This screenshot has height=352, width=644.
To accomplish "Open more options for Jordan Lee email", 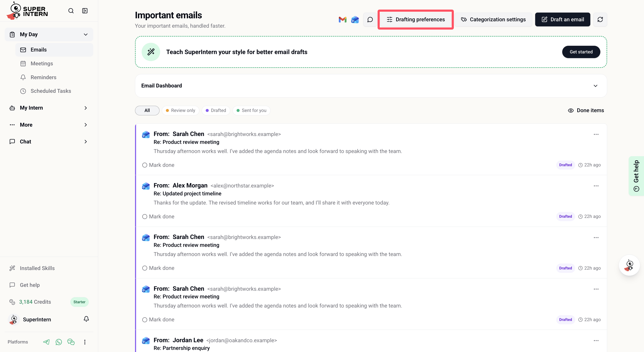I will tap(596, 341).
